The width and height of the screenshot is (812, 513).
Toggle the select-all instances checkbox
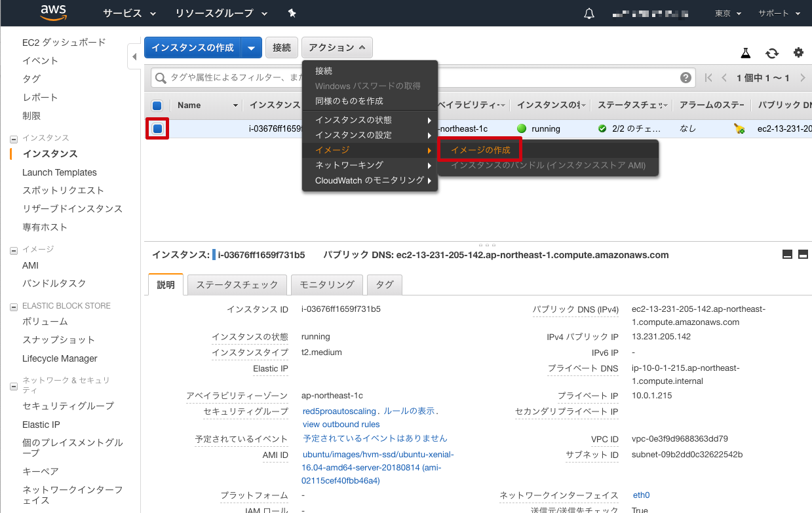pyautogui.click(x=157, y=105)
